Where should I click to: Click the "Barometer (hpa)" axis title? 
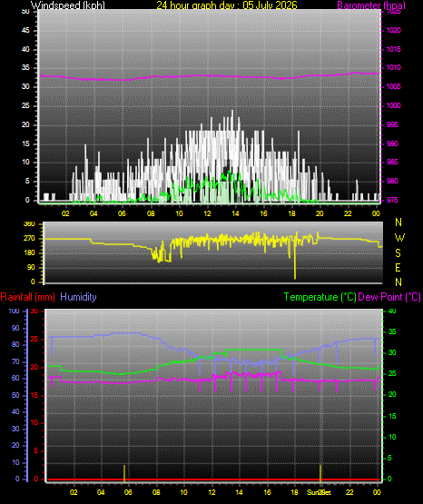371,5
